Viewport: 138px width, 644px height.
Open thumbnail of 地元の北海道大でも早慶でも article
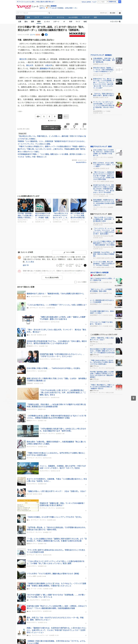43,205
